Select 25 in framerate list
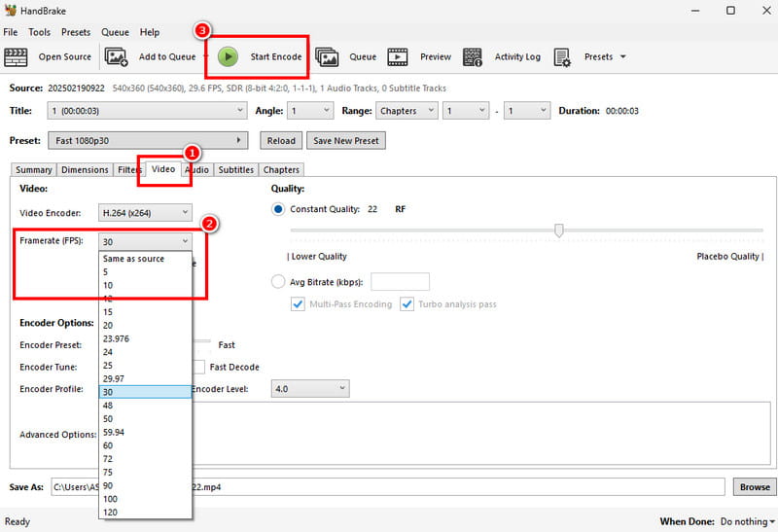 (145, 366)
